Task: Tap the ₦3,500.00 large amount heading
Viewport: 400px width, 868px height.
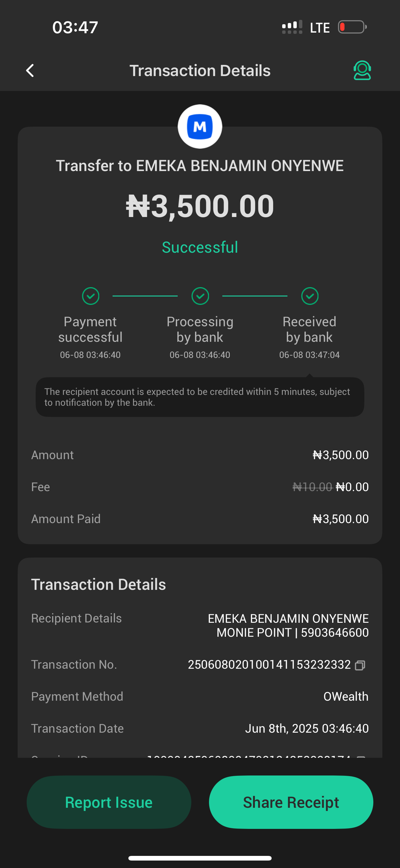Action: tap(200, 206)
